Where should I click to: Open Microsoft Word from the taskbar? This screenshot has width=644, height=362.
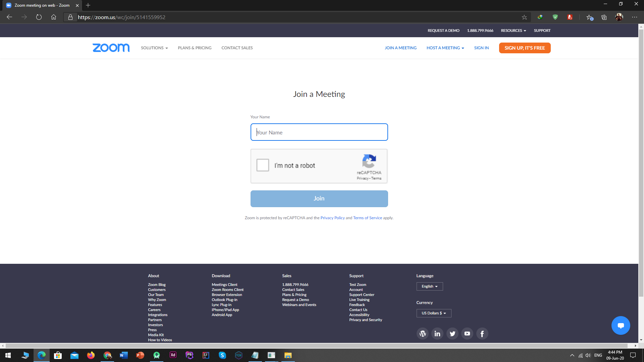point(124,355)
